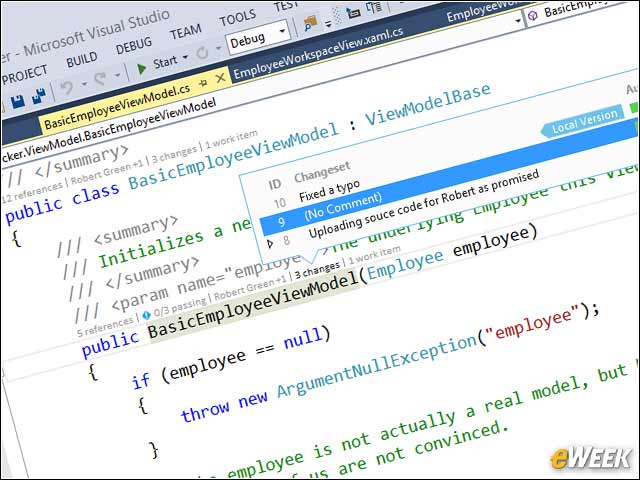Viewport: 640px width, 480px height.
Task: Open the BUILD menu
Action: [82, 60]
